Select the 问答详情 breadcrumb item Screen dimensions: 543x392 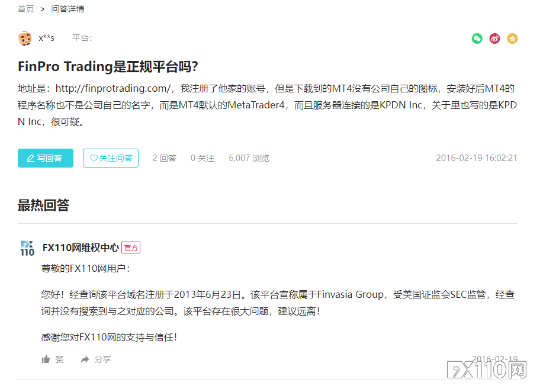(x=68, y=9)
